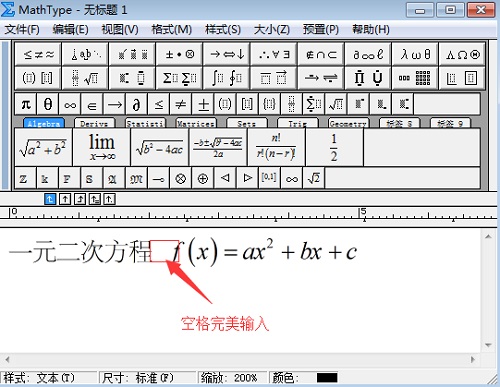Open the 样式(S) menu
The height and width of the screenshot is (387, 500).
223,30
